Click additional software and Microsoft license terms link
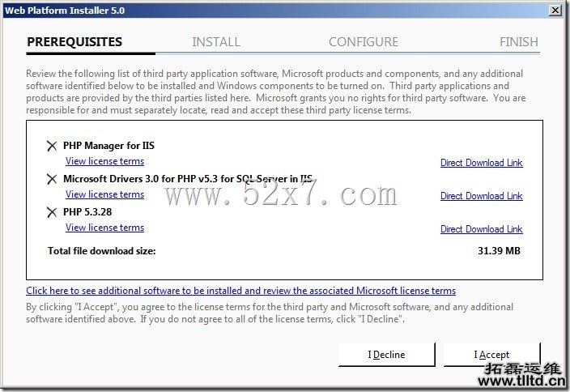Viewport: 570px width, 392px height. 240,291
